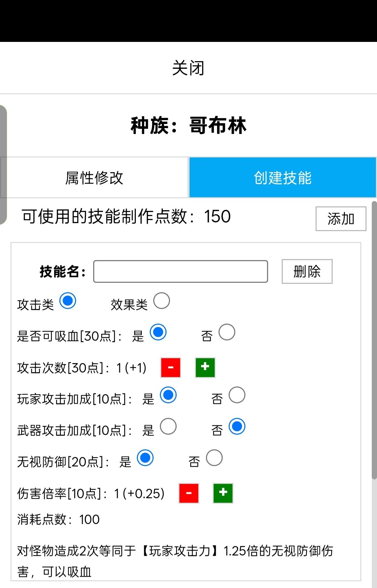Viewport: 377px width, 588px height.
Task: Close the dialog with 关闭
Action: tap(188, 68)
